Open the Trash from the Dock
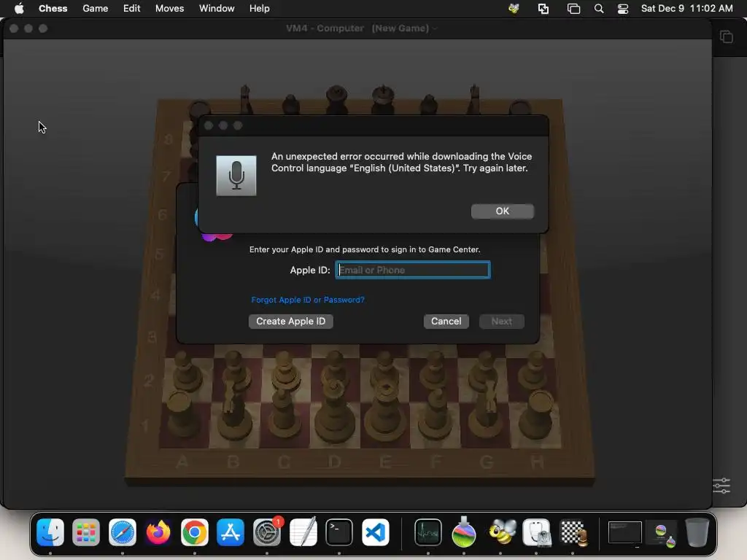This screenshot has width=747, height=560. tap(697, 532)
